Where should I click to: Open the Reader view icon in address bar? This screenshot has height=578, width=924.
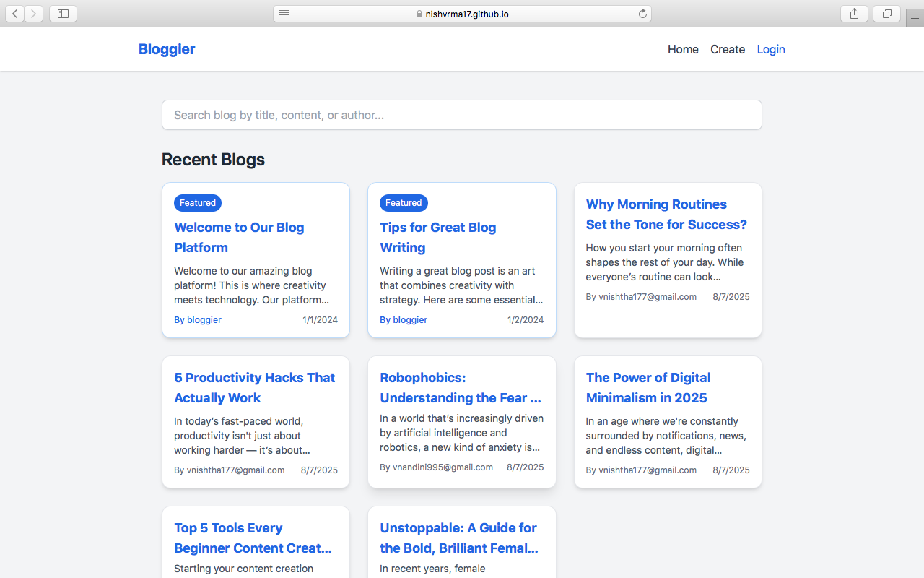click(x=284, y=14)
